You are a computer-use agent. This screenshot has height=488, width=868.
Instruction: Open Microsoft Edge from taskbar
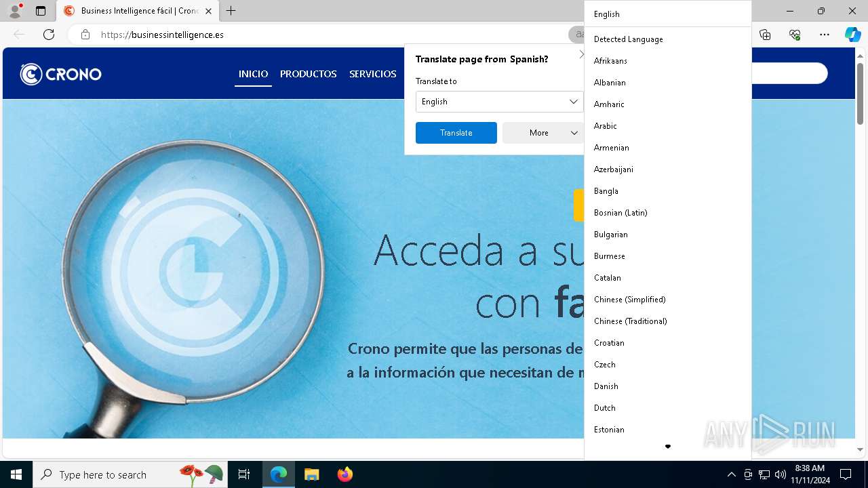pos(279,474)
